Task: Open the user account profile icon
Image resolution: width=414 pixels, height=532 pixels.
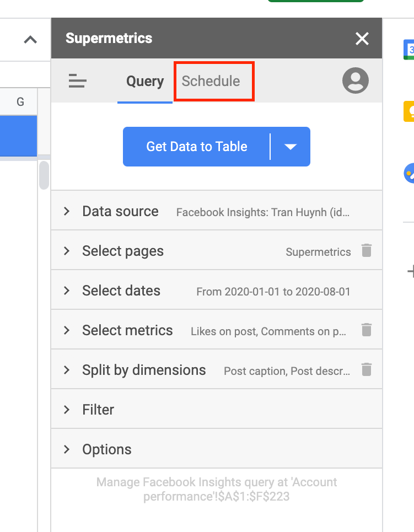Action: [x=355, y=81]
